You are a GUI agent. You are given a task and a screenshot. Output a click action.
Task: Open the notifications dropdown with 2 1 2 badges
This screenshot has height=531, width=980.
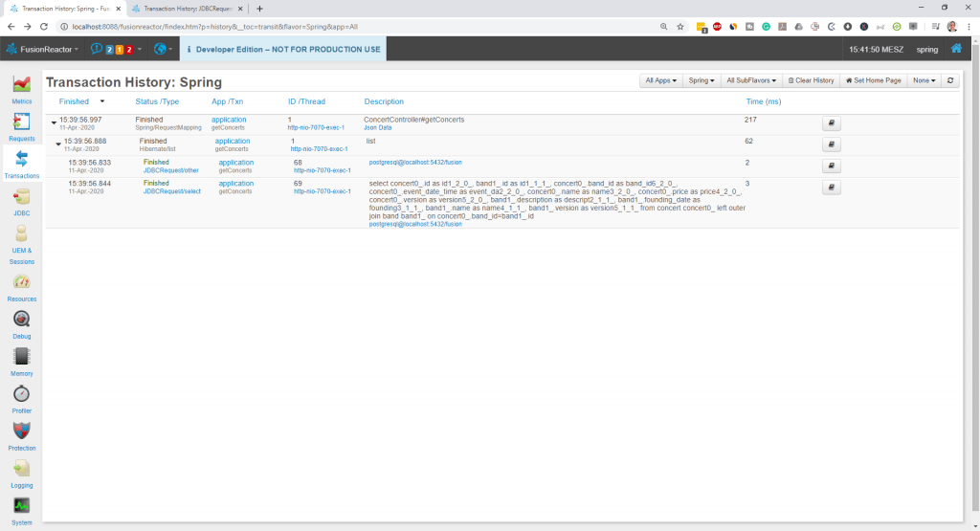(x=116, y=49)
